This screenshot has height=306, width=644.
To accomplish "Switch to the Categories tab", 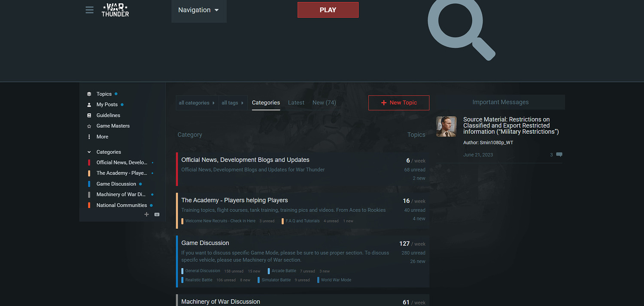I will (266, 103).
